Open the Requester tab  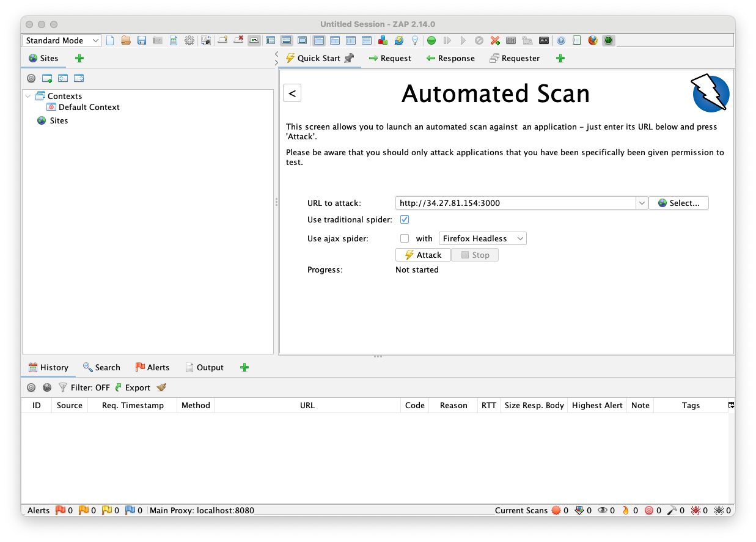(515, 58)
